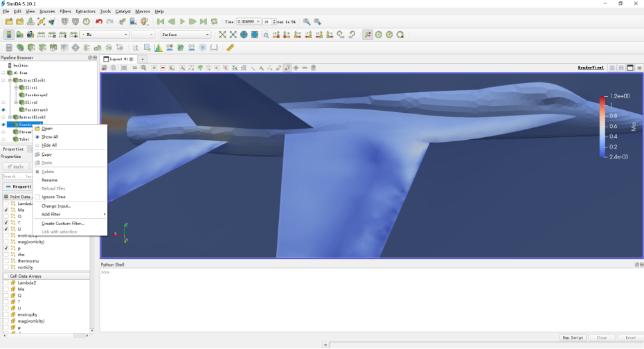The width and height of the screenshot is (644, 349).
Task: Click the red Undo arrow icon
Action: [x=99, y=21]
